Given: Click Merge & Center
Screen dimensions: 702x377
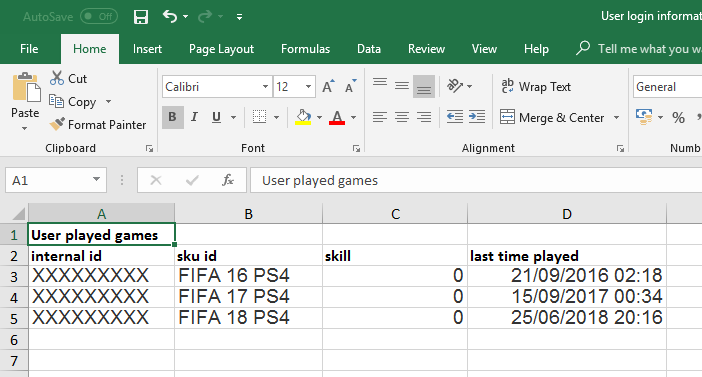Looking at the screenshot, I should [552, 118].
